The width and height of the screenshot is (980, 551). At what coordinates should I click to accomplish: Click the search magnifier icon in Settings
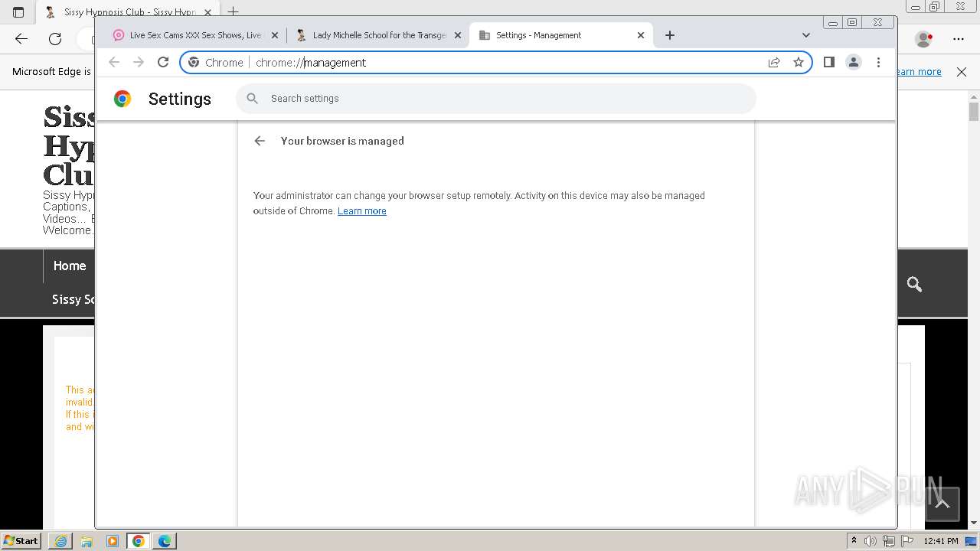[x=253, y=99]
